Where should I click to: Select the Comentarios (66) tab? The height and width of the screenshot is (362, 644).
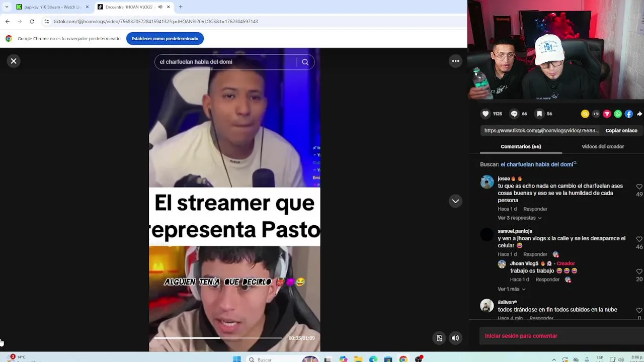[521, 147]
